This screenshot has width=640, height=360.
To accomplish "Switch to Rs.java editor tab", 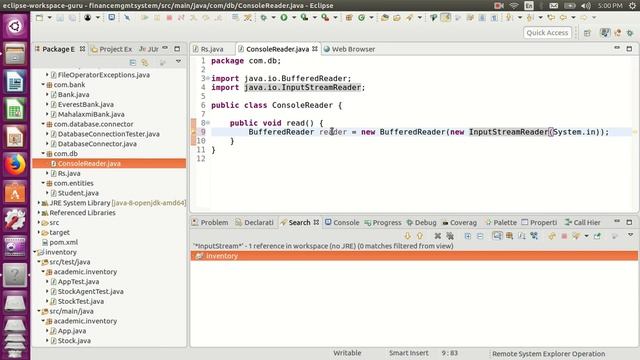I will 212,49.
